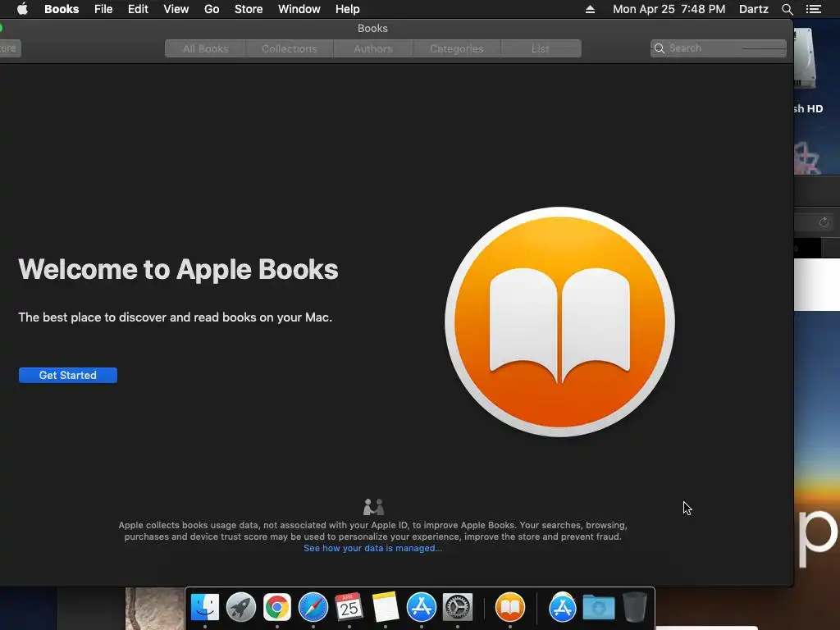Click the privacy handshake icon
This screenshot has width=840, height=630.
(373, 507)
